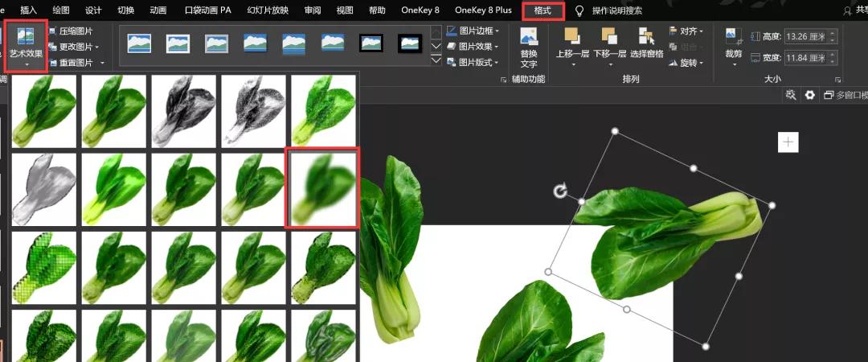Open the 选择窗格 selection pane

646,43
